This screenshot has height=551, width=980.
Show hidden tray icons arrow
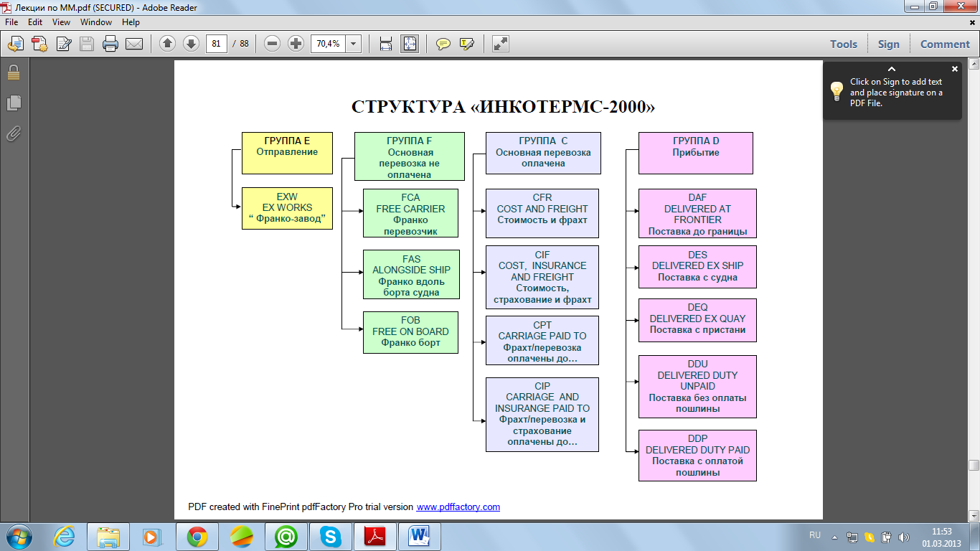835,536
